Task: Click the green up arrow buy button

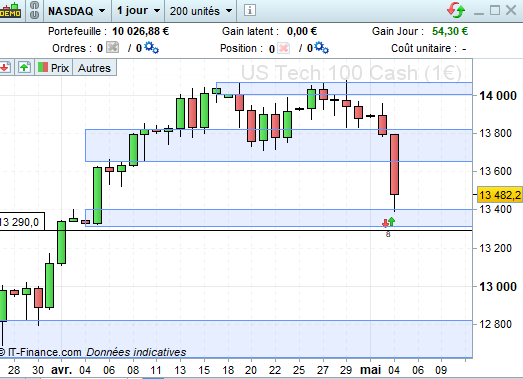Action: point(24,67)
